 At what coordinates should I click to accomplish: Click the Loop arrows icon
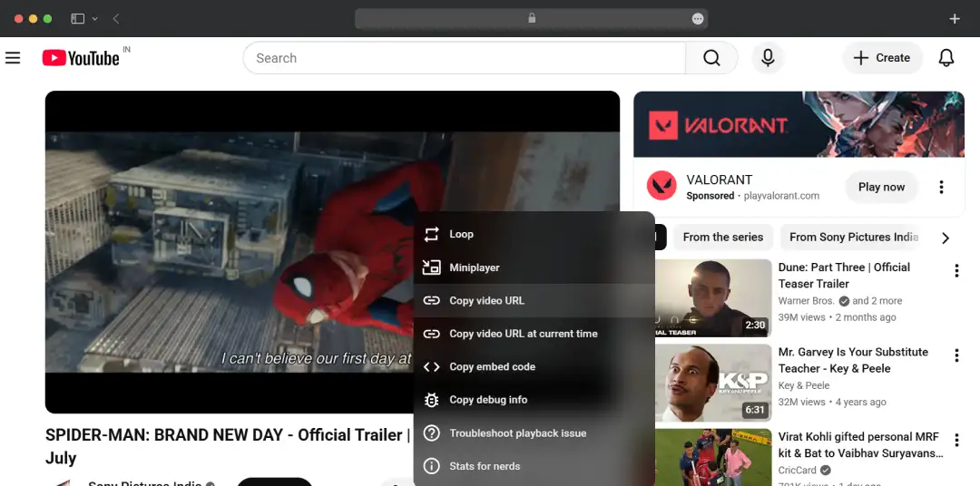[x=431, y=234]
